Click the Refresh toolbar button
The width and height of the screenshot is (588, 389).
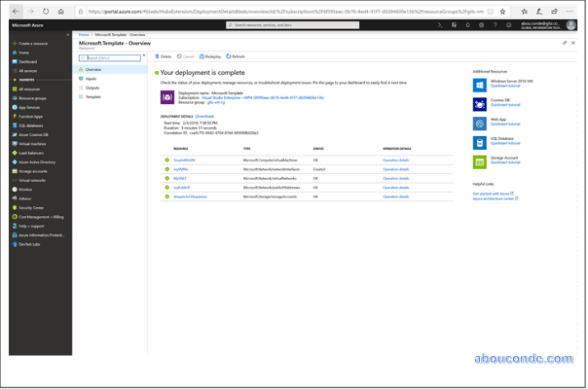[236, 57]
